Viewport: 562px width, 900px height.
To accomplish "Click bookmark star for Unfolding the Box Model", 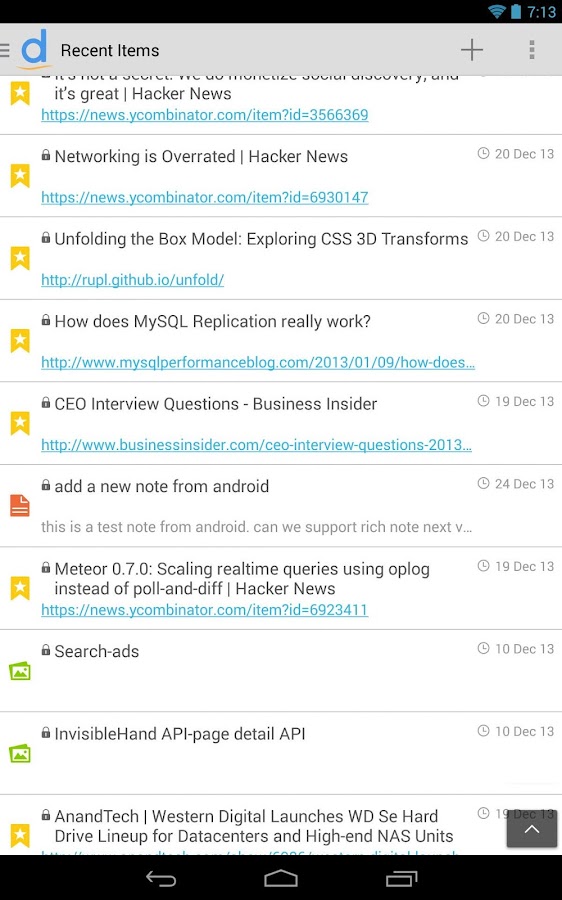I will (x=20, y=258).
